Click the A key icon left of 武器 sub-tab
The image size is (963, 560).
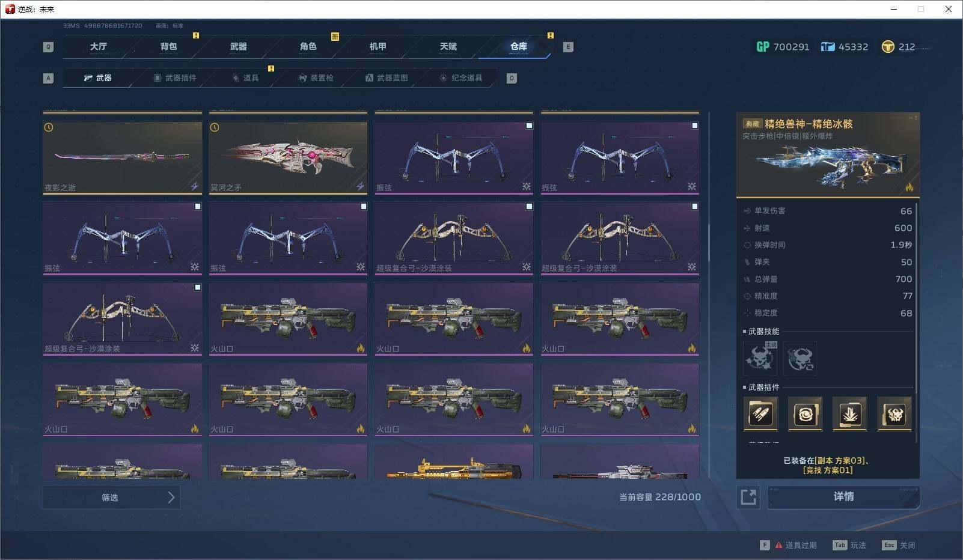pos(48,78)
